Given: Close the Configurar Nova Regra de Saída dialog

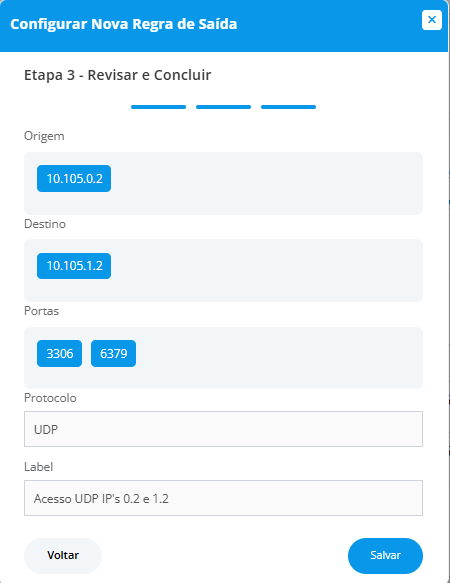Looking at the screenshot, I should pyautogui.click(x=432, y=20).
